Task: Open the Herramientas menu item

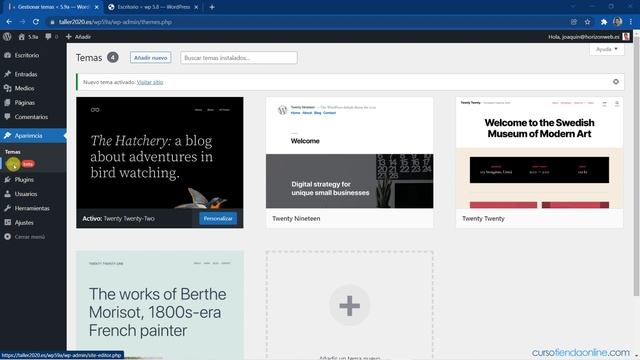Action: point(33,208)
